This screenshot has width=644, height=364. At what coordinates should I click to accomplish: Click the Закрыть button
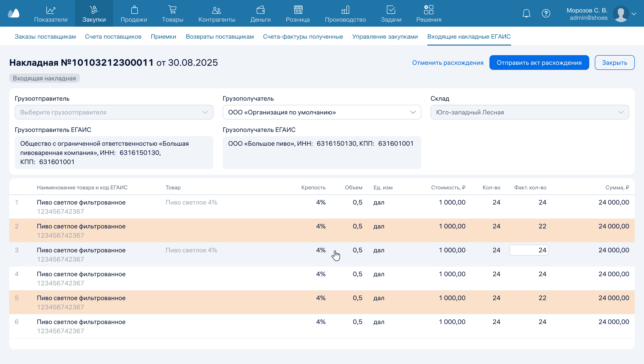614,63
